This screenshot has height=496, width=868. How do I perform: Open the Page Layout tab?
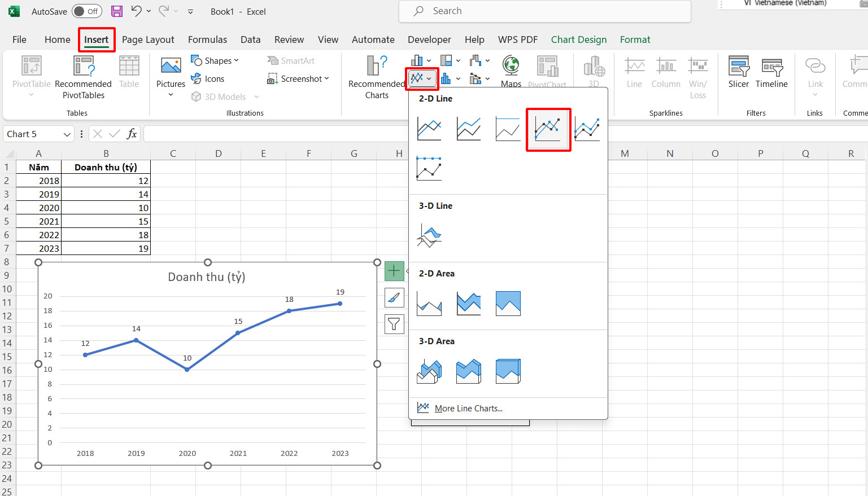tap(148, 39)
